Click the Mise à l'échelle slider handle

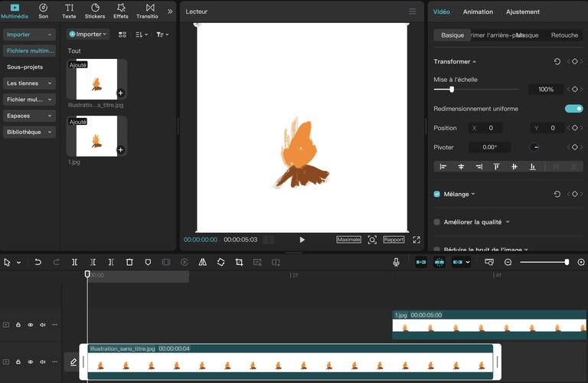(x=452, y=90)
